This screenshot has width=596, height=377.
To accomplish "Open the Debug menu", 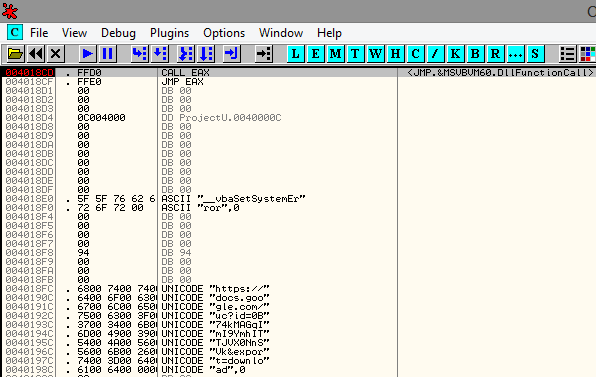I will tap(118, 33).
